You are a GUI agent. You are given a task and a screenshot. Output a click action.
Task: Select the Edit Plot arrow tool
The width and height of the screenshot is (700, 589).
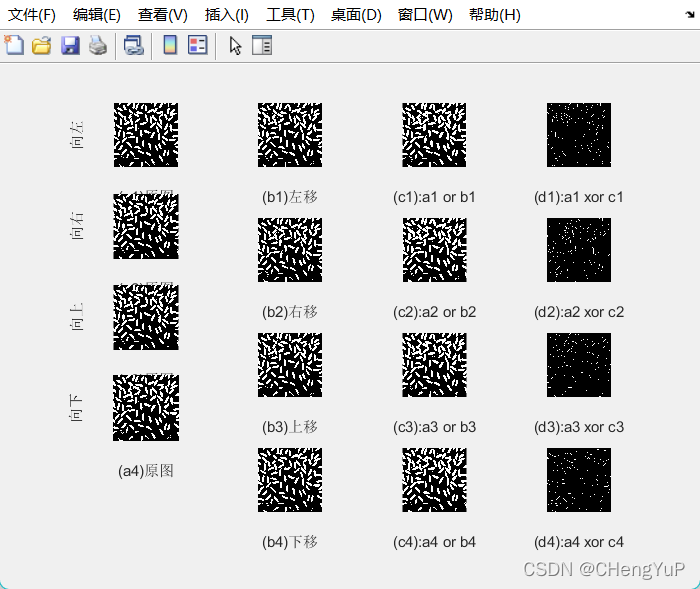[235, 46]
